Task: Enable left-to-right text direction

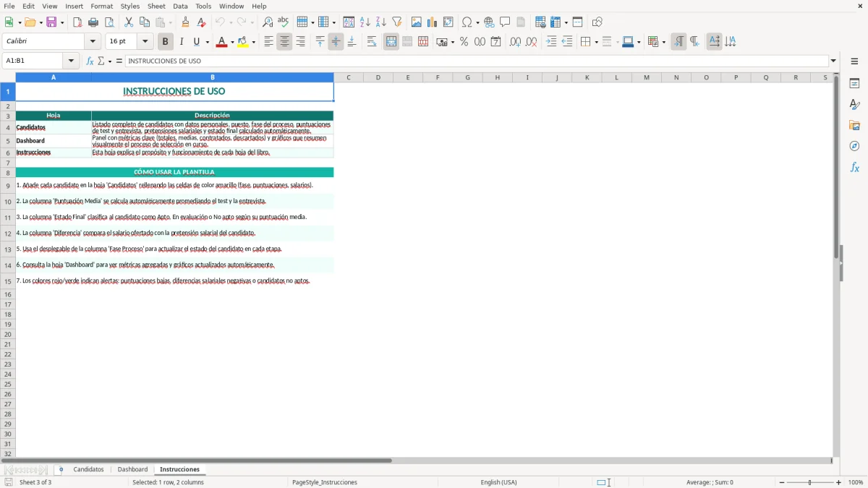Action: [678, 42]
